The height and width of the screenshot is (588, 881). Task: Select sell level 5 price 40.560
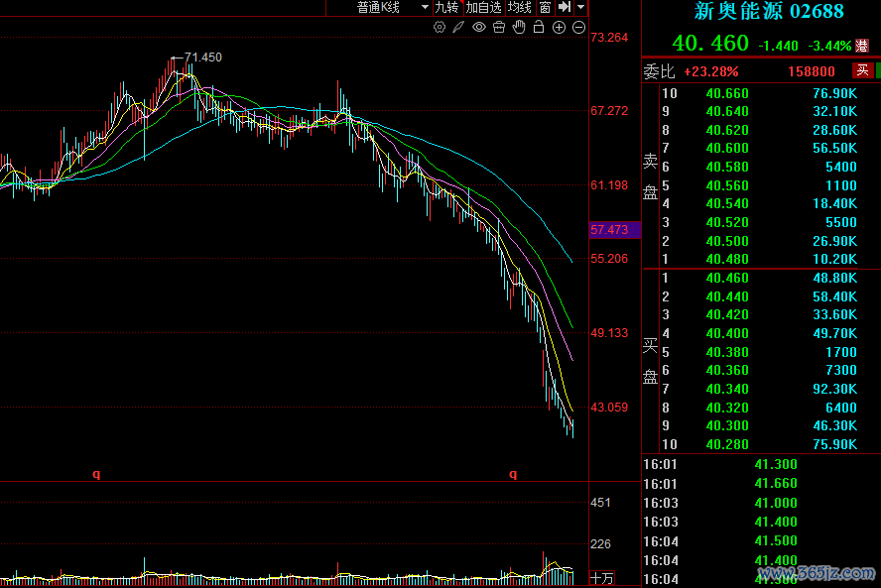point(727,185)
